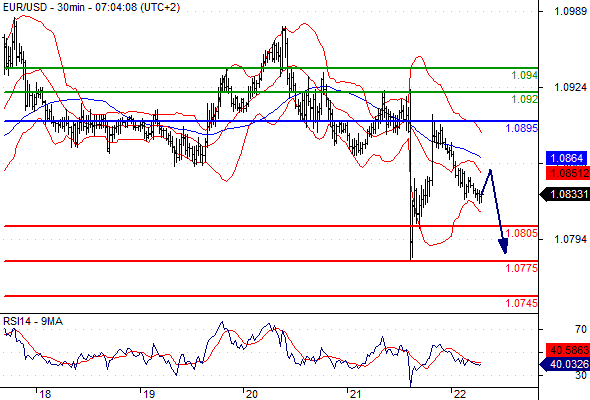This screenshot has width=590, height=400.
Task: Click date marker 18 on time axis
Action: (45, 394)
